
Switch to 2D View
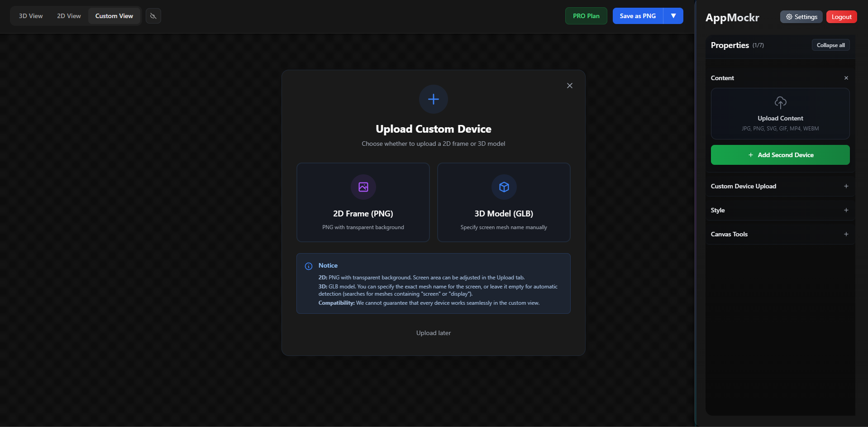[68, 15]
